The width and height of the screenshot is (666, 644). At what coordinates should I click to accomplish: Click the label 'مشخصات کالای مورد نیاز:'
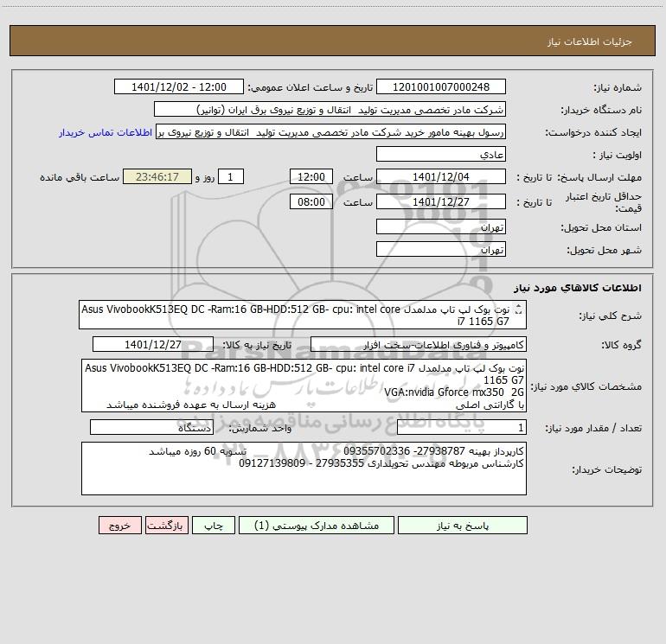[586, 386]
